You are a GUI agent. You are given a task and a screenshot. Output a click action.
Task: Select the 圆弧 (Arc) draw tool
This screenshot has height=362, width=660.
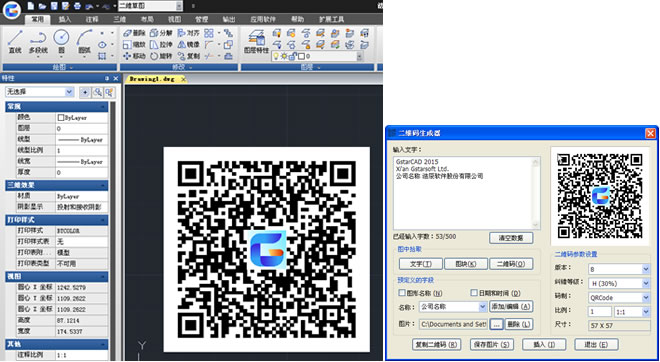pos(85,42)
